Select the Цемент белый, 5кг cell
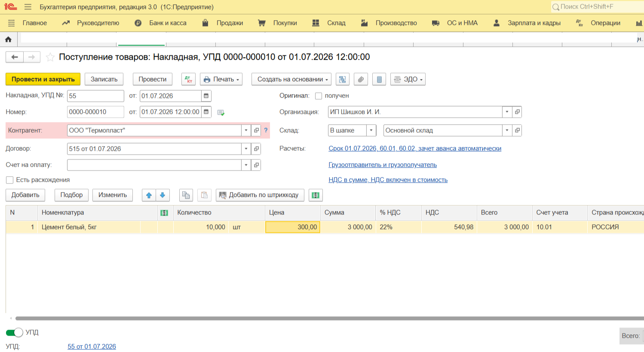 (90, 227)
